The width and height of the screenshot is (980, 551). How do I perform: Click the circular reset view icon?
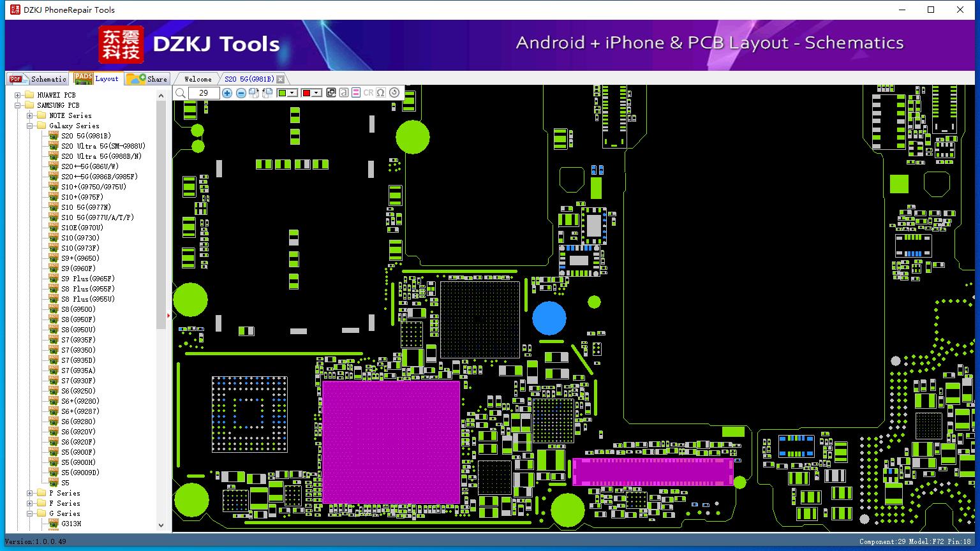click(394, 93)
